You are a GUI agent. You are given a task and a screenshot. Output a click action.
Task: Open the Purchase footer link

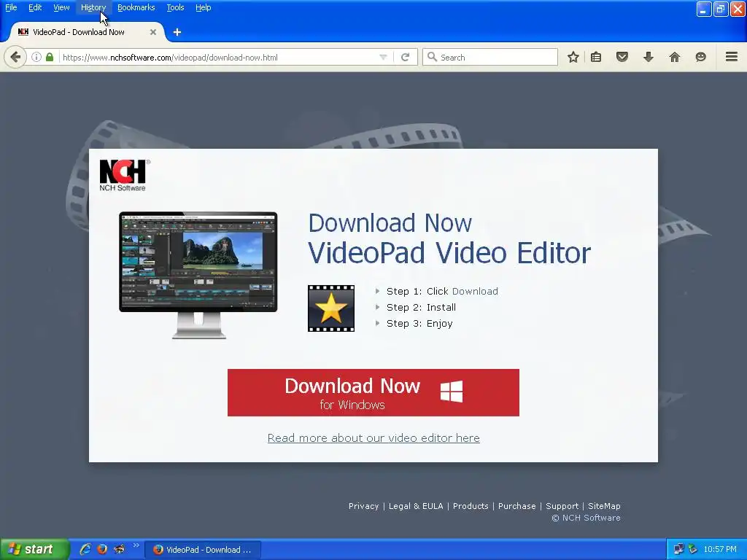pos(517,506)
